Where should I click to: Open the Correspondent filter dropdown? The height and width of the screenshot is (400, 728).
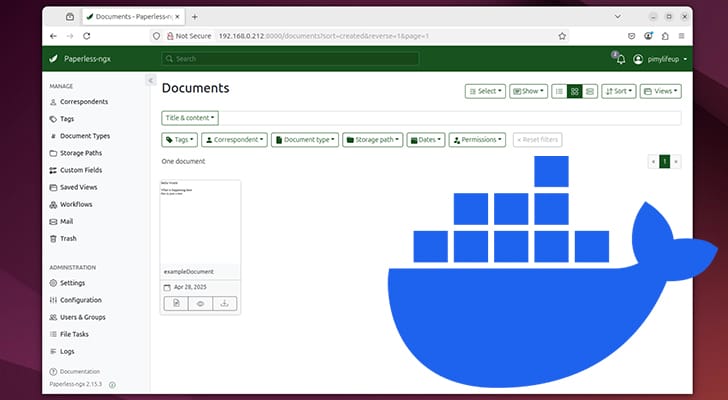(234, 140)
